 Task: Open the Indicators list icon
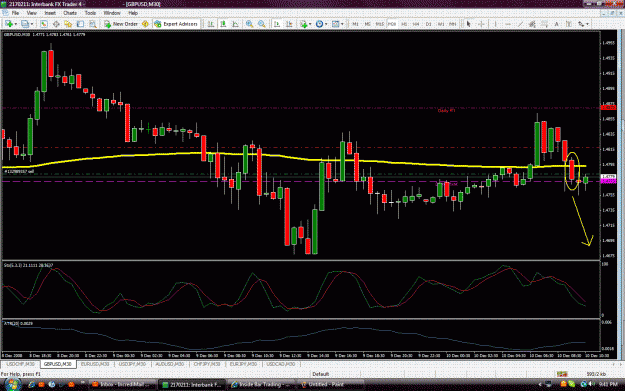click(303, 24)
